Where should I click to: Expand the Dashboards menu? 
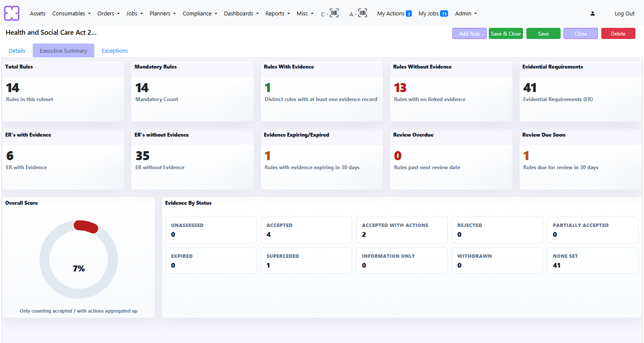click(x=241, y=14)
